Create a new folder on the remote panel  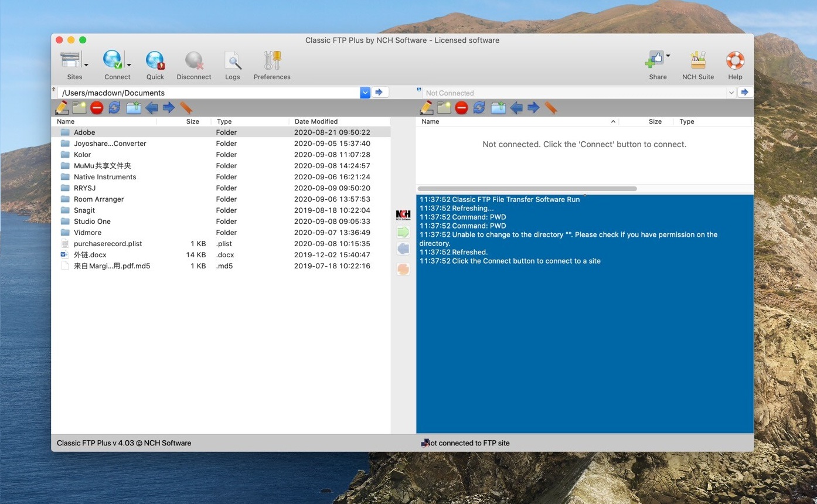click(x=443, y=107)
